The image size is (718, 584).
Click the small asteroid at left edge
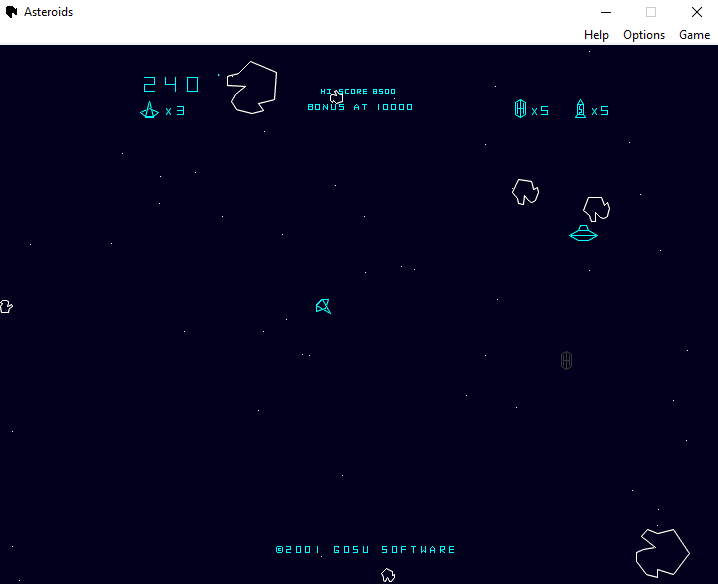click(x=6, y=306)
